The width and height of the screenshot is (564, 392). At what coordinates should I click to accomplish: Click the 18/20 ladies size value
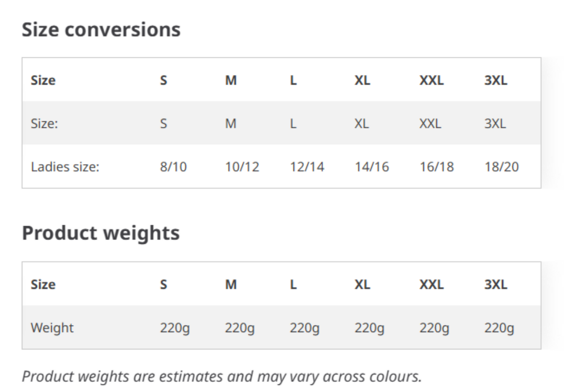(502, 167)
